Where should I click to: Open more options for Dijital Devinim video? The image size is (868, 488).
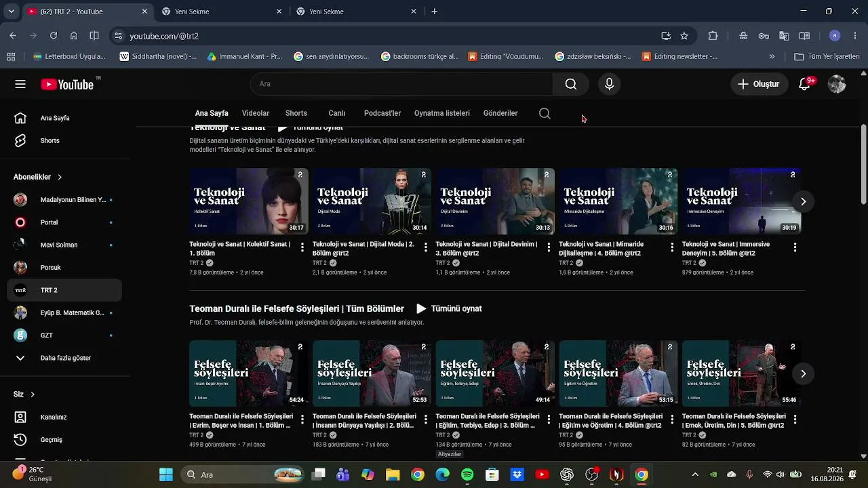click(x=549, y=247)
